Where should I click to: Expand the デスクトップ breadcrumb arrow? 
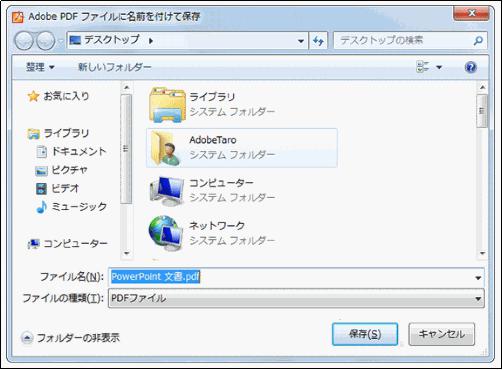[x=151, y=41]
